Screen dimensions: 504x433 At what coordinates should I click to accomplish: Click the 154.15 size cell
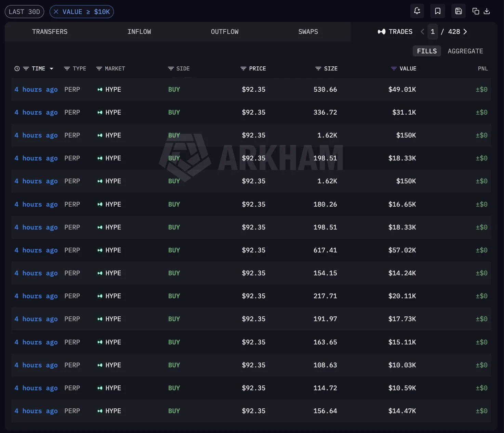click(x=325, y=273)
